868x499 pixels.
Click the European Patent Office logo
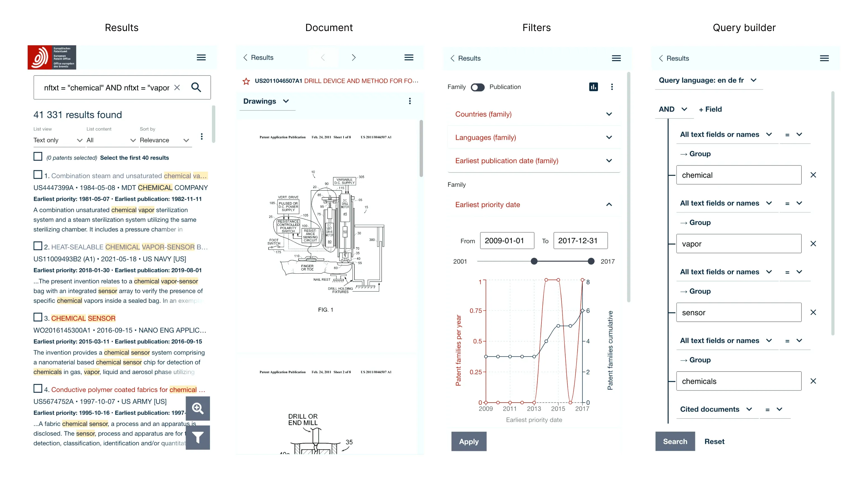pyautogui.click(x=52, y=57)
